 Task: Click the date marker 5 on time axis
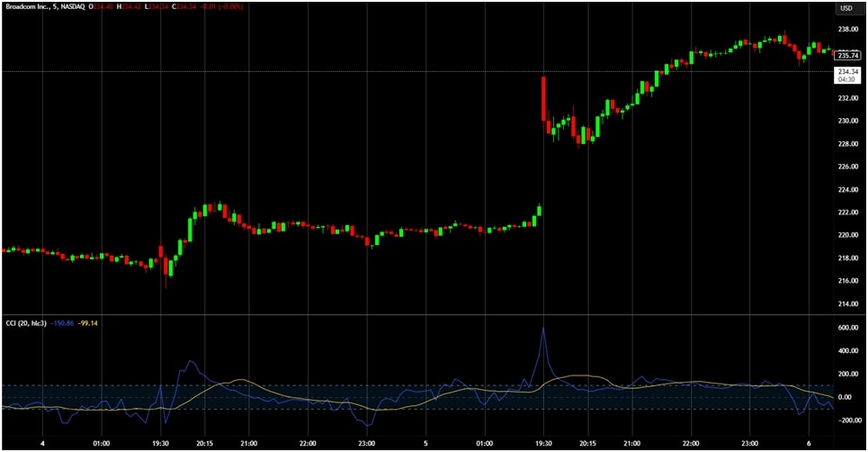click(425, 444)
